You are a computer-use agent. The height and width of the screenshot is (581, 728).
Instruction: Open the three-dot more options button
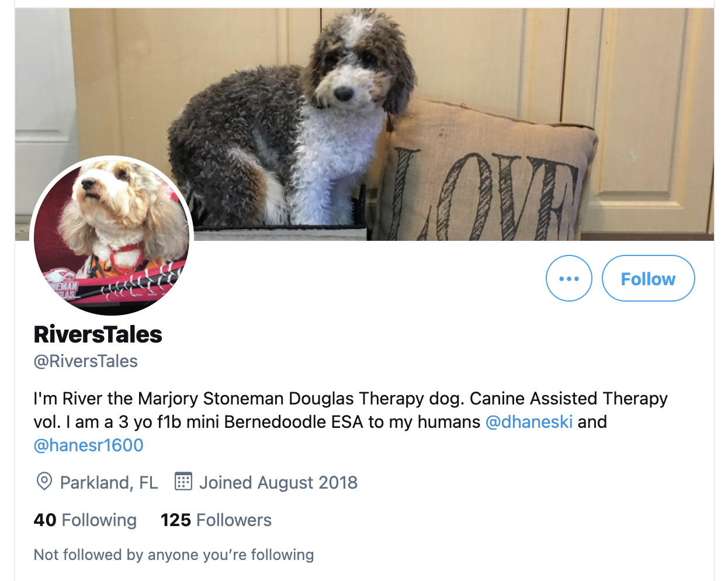568,278
